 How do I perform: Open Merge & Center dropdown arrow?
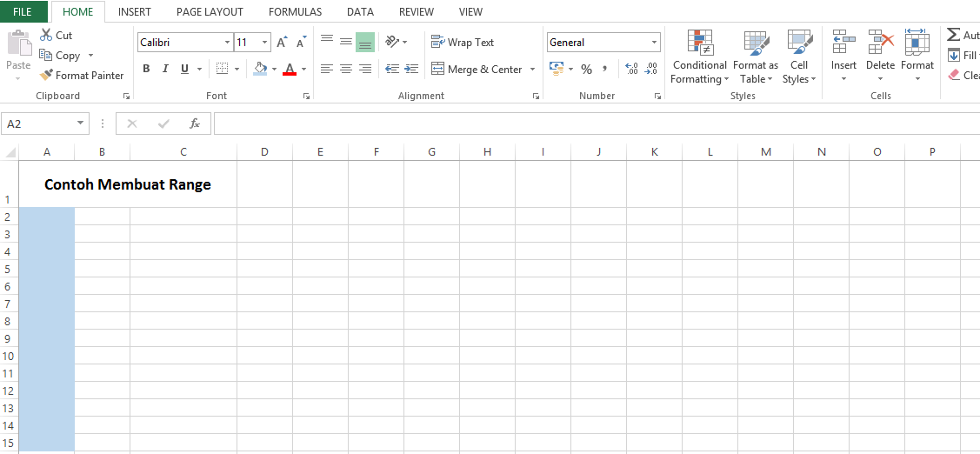tap(532, 70)
